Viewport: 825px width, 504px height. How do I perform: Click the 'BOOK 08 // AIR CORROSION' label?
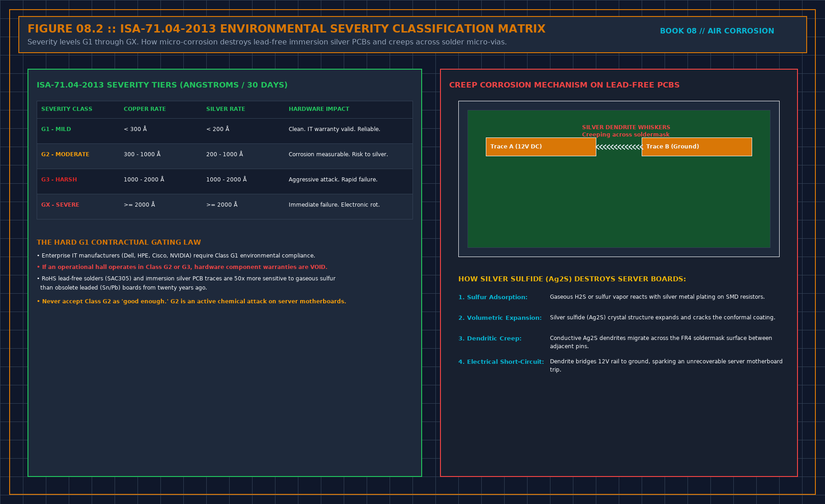(717, 31)
